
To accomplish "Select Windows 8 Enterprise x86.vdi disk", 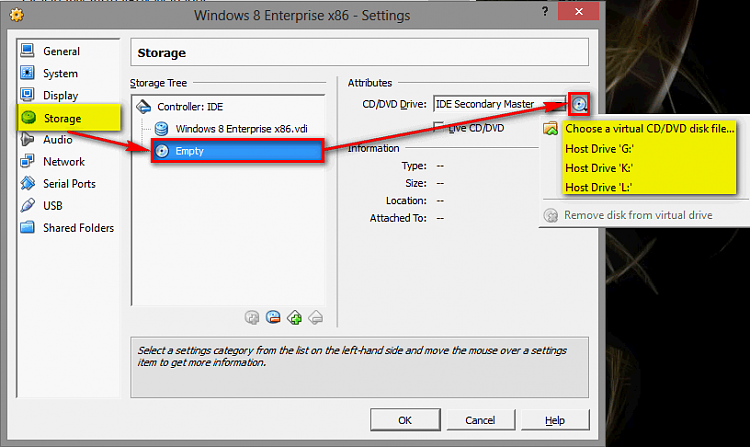I will coord(241,129).
